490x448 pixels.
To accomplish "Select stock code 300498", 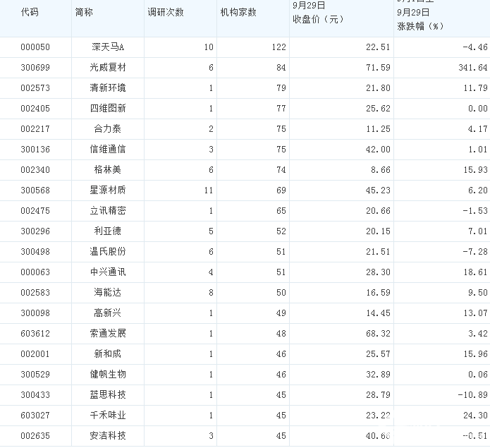I will [x=35, y=252].
